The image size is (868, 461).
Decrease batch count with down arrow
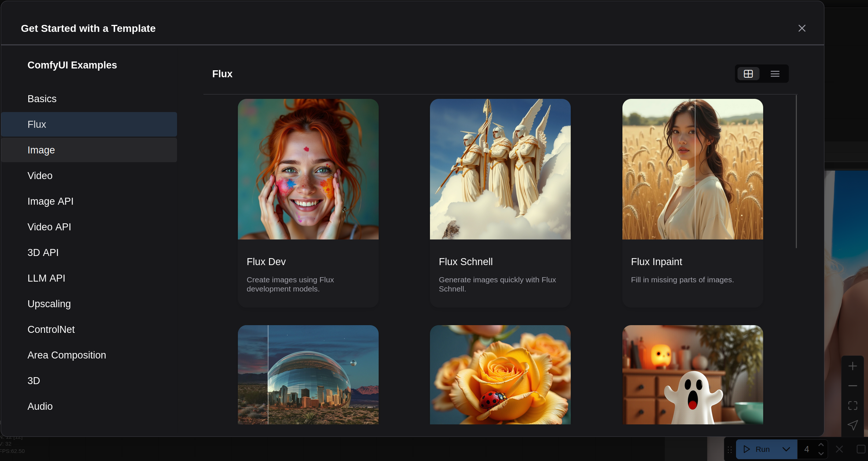(821, 454)
